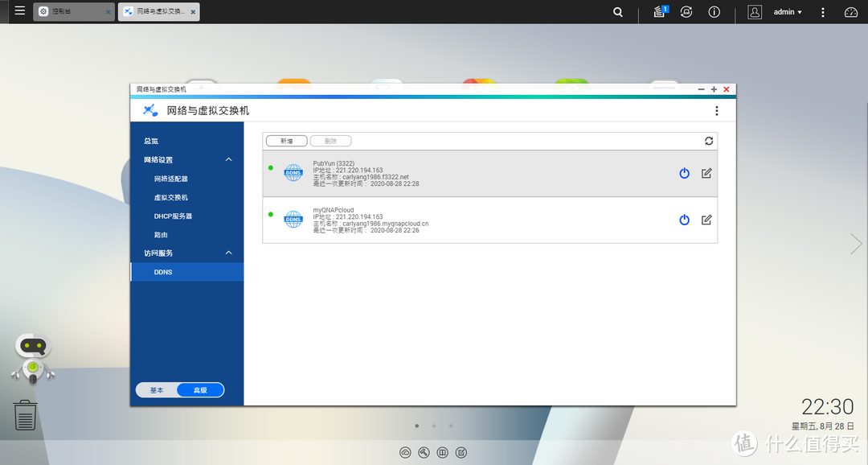Open the Qboost robot assistant
Viewport: 868px width, 465px height.
coord(33,359)
